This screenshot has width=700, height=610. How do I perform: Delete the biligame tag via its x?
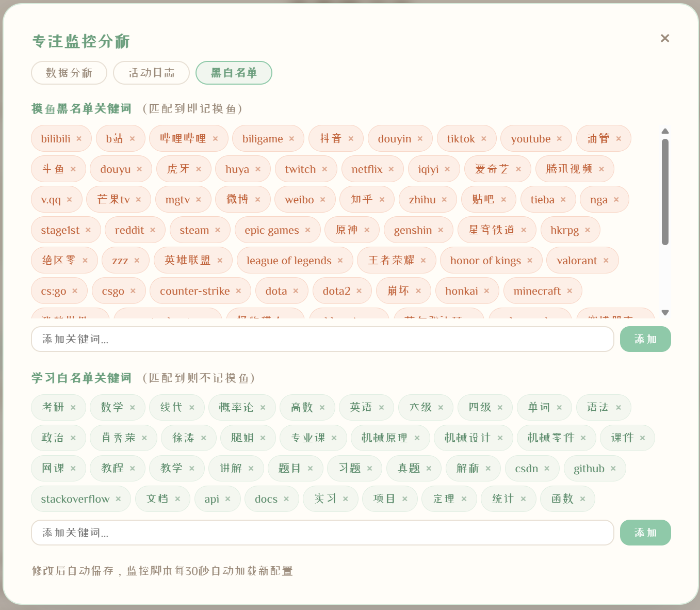291,139
